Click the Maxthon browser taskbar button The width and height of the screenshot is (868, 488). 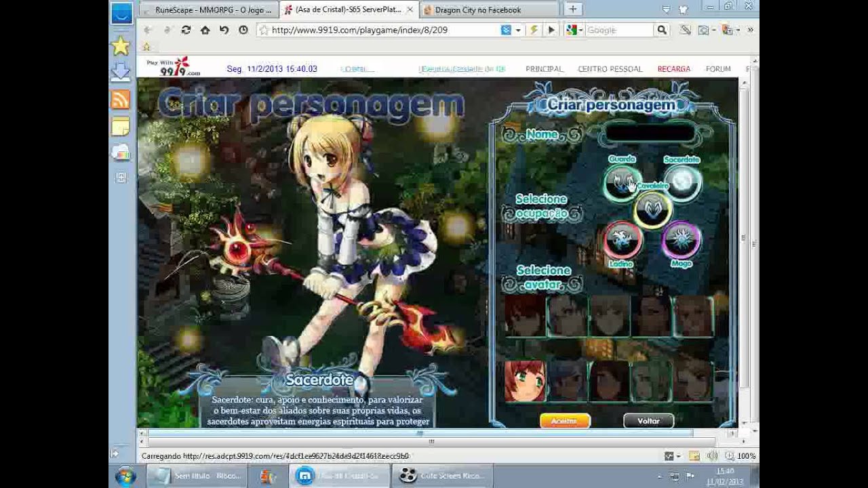pyautogui.click(x=340, y=476)
